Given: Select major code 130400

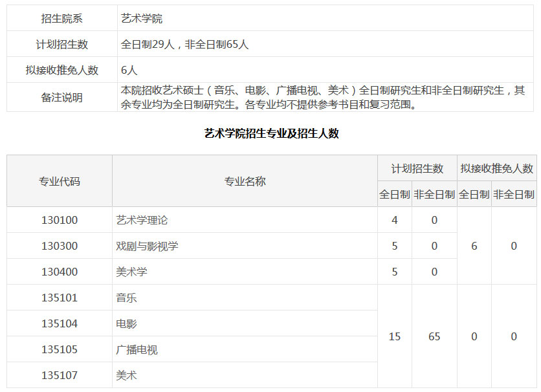Looking at the screenshot, I should click(60, 272).
